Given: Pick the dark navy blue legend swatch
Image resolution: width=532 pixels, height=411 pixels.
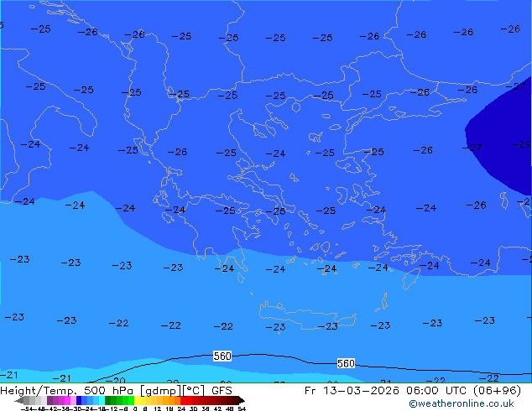Looking at the screenshot, I should click(x=79, y=400).
